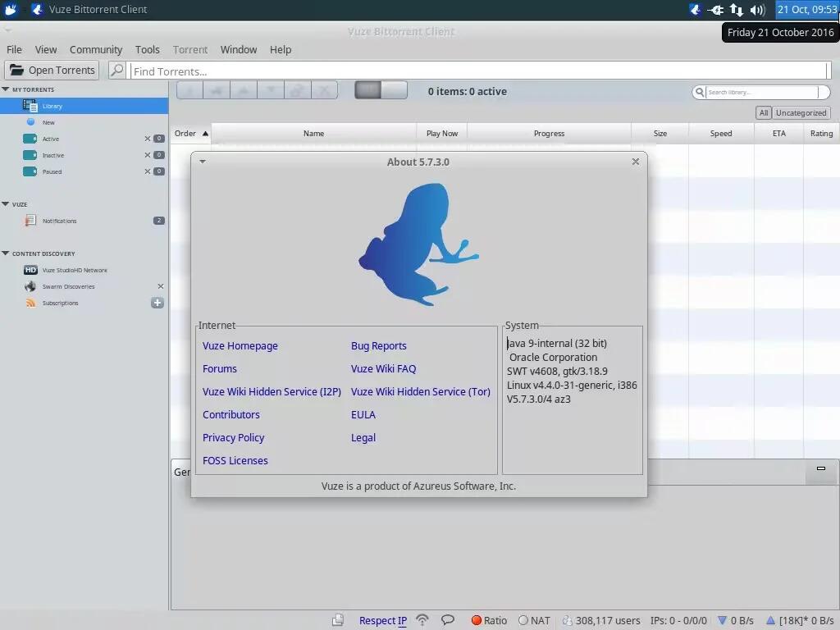Click the NAT status indicator
The height and width of the screenshot is (630, 840).
tap(523, 620)
